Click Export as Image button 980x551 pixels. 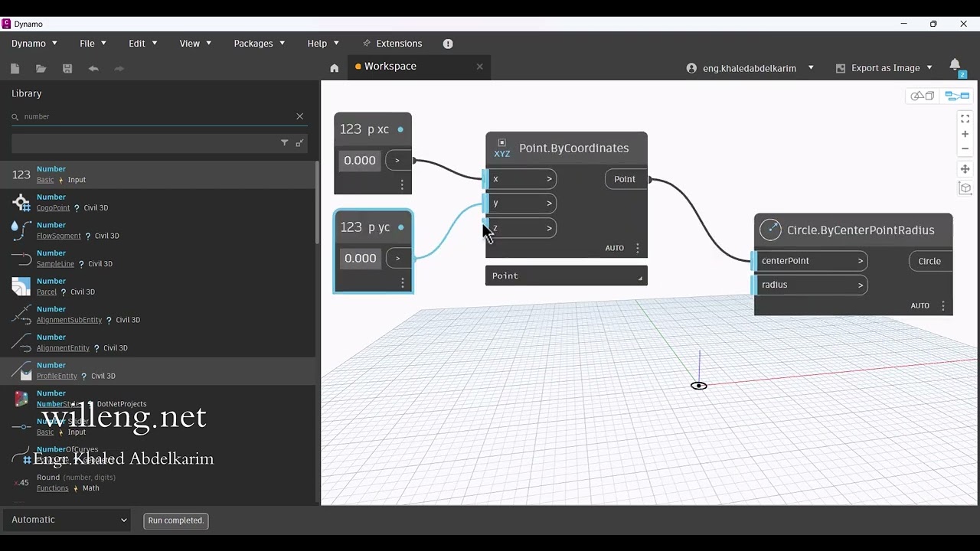[x=878, y=68]
